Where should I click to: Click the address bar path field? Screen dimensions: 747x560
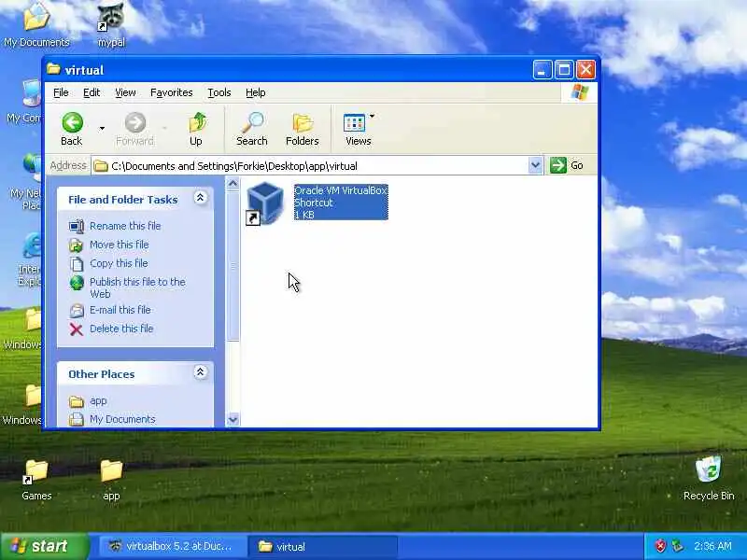coord(310,166)
